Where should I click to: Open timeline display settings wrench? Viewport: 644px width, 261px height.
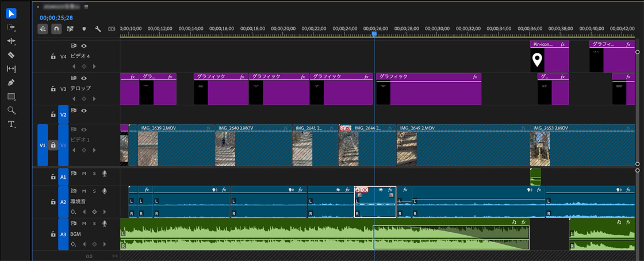click(x=98, y=28)
